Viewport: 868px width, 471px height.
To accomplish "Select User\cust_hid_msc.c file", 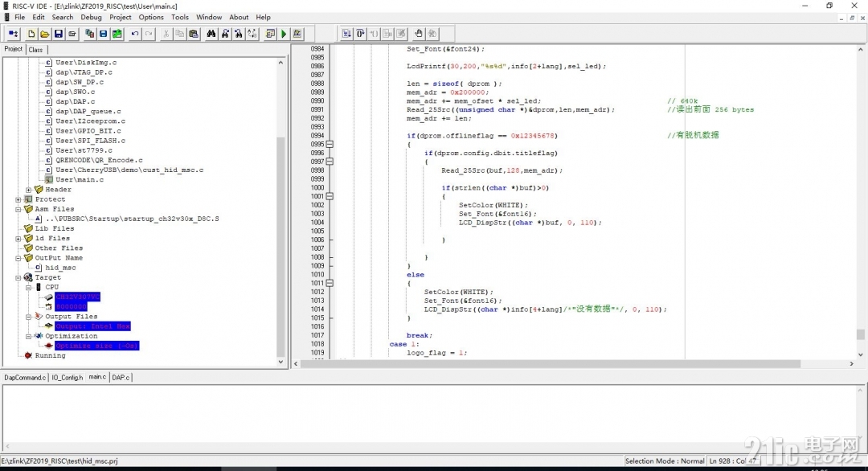I will click(x=129, y=170).
